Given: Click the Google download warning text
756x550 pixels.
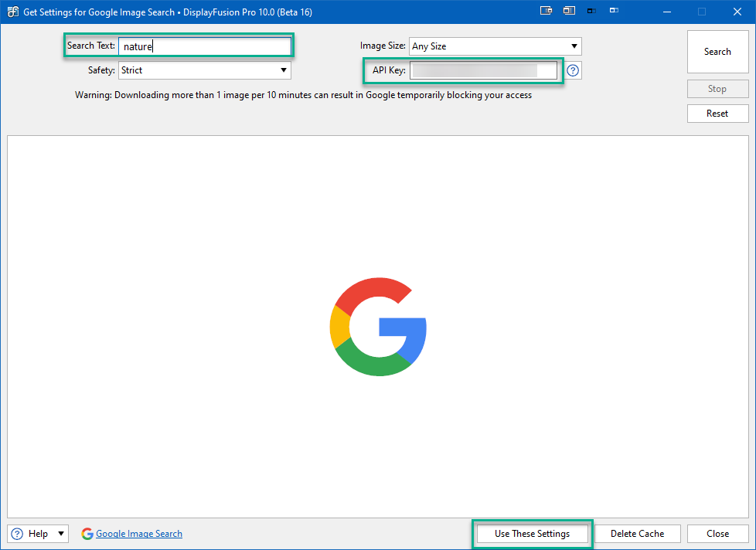Looking at the screenshot, I should (303, 95).
